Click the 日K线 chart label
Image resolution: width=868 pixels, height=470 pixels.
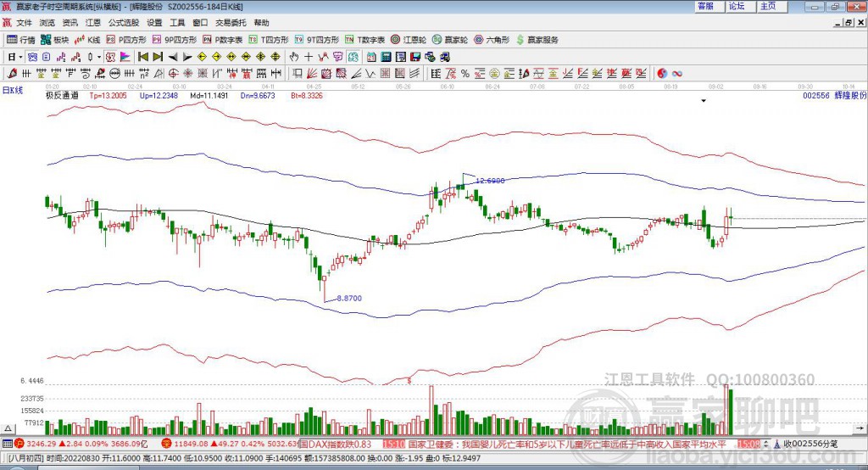(13, 90)
